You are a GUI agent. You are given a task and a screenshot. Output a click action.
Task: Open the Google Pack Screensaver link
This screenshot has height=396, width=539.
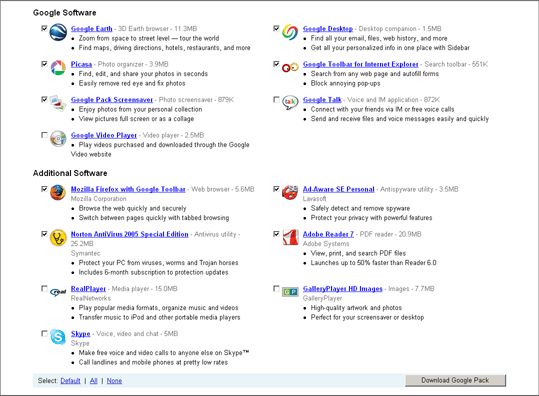(x=112, y=100)
